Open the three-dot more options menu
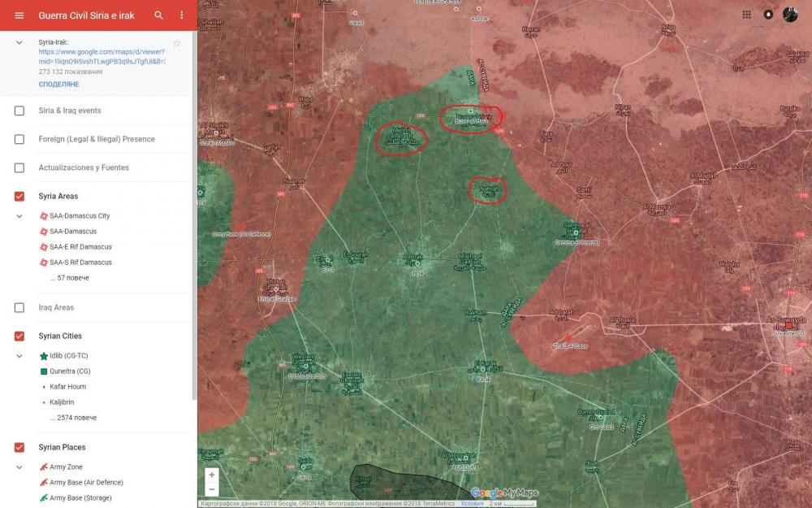Viewport: 812px width, 508px height. [181, 15]
